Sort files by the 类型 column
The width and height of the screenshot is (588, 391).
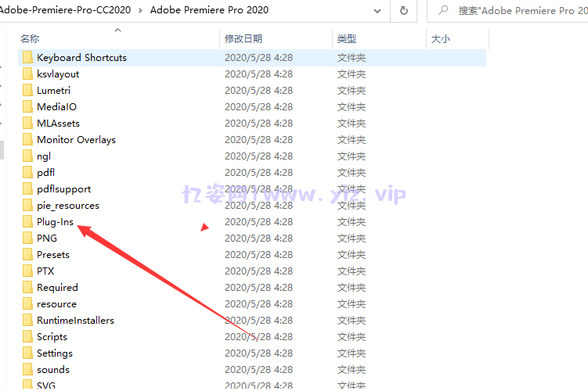click(347, 38)
